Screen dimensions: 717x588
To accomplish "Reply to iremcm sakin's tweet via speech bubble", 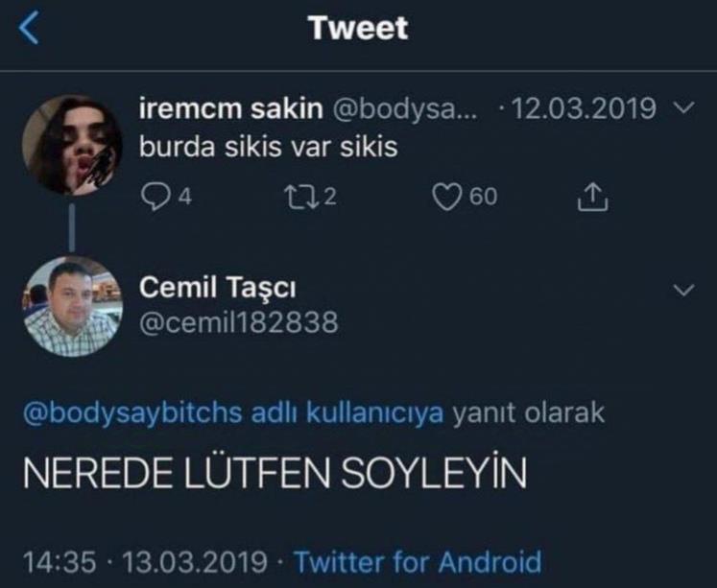I will (x=155, y=198).
